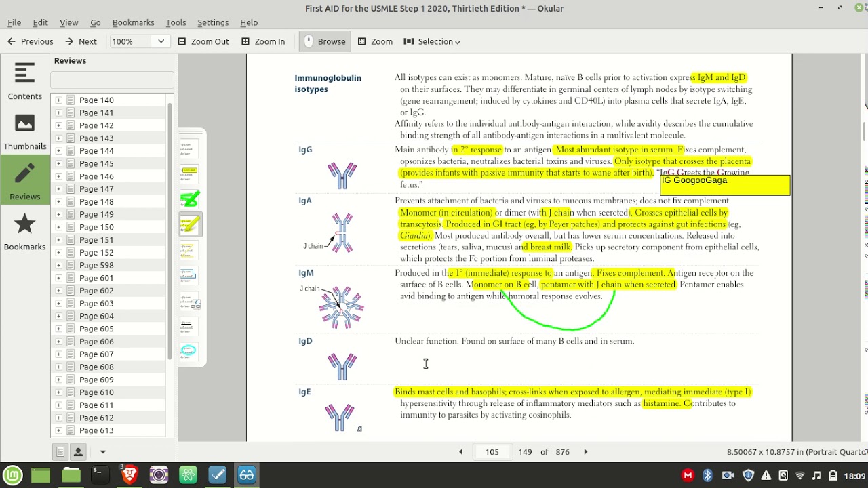Select the inline note annotation tool
The image size is (868, 488).
click(190, 174)
